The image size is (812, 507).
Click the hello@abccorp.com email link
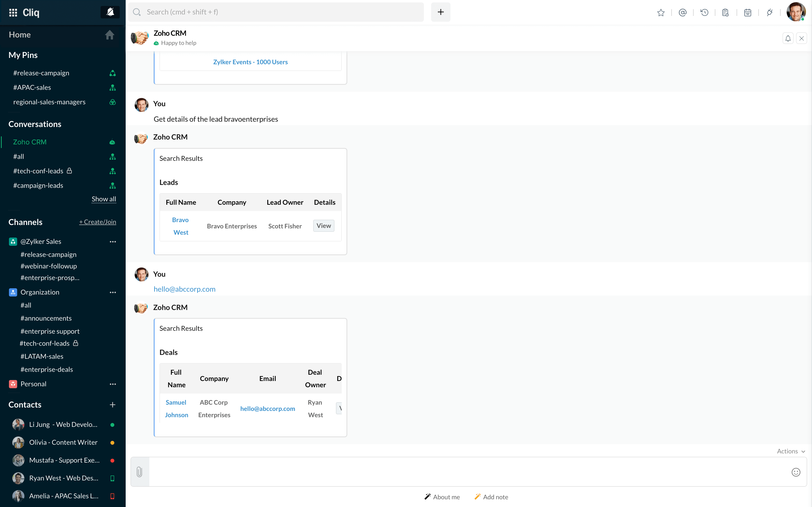[184, 289]
